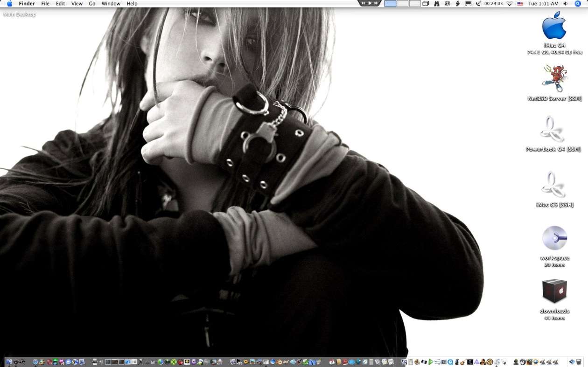Open the 00:24:03 timer menu
Viewport: 588px width, 367px height.
(x=493, y=3)
